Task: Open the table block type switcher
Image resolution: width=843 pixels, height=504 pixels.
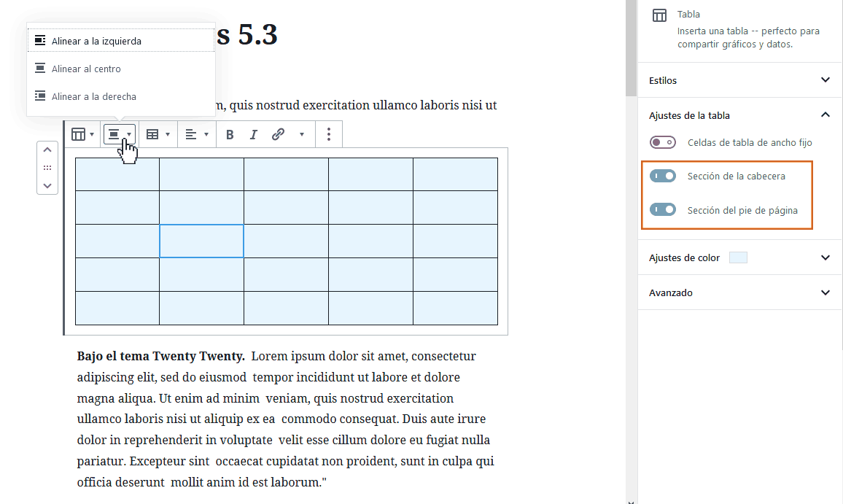Action: pos(82,135)
